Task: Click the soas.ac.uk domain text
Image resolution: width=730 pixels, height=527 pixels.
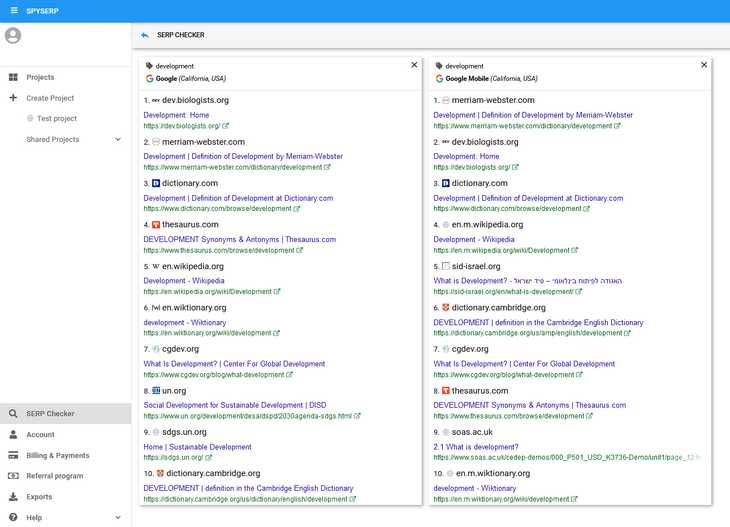Action: 472,432
